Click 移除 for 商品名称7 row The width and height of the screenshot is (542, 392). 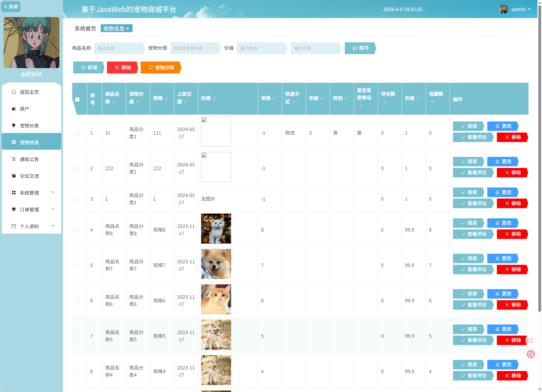512,270
